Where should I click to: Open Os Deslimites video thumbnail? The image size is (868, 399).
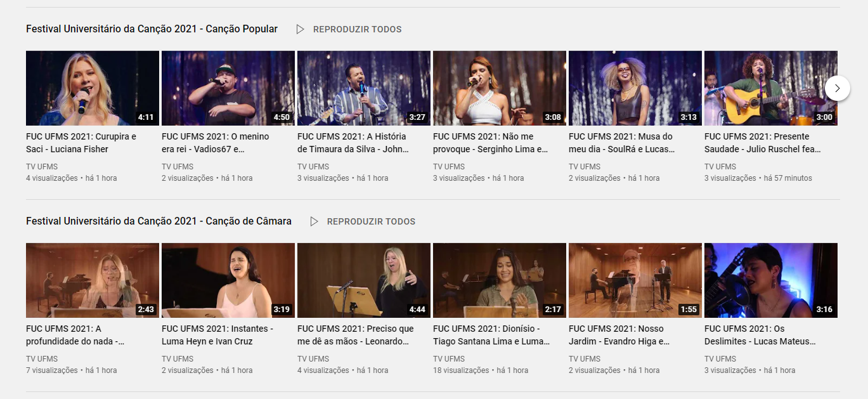click(770, 280)
